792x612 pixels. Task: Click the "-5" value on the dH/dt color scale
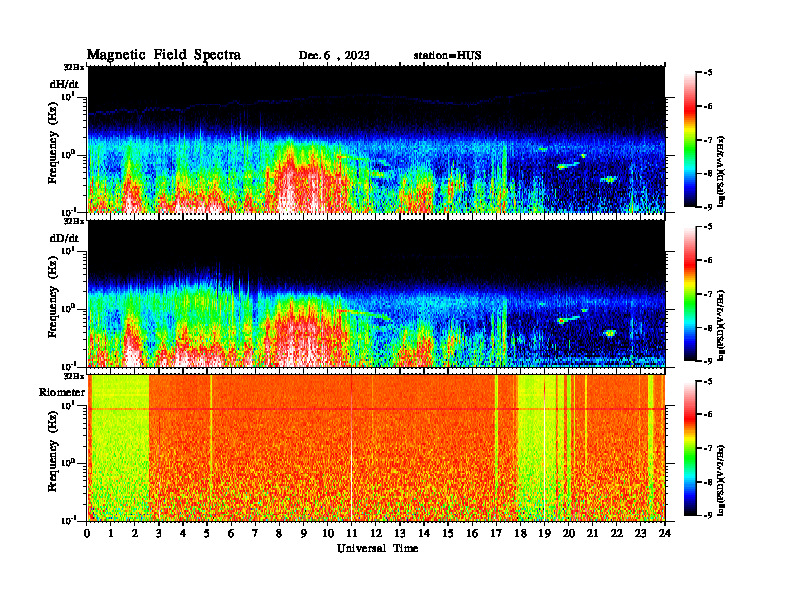click(x=708, y=73)
